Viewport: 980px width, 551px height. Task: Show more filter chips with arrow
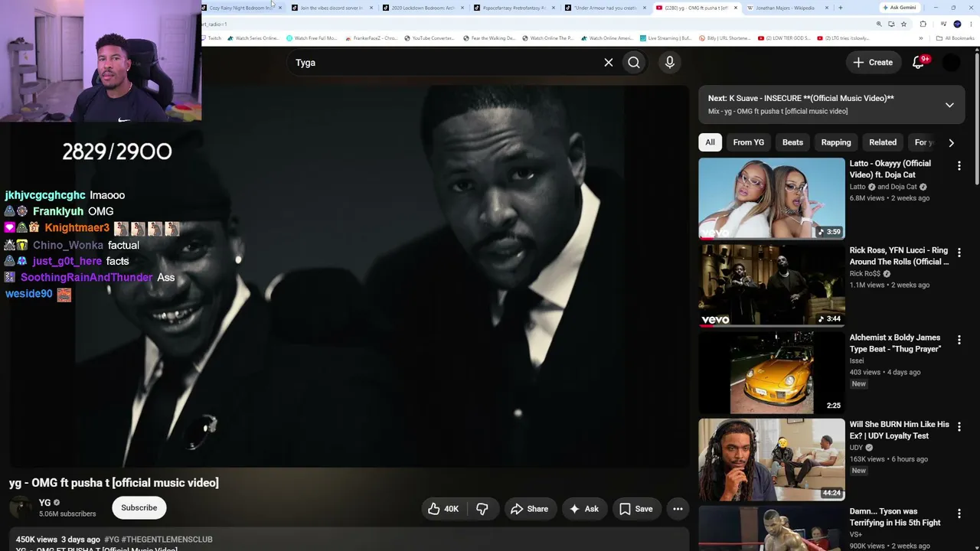pyautogui.click(x=951, y=142)
